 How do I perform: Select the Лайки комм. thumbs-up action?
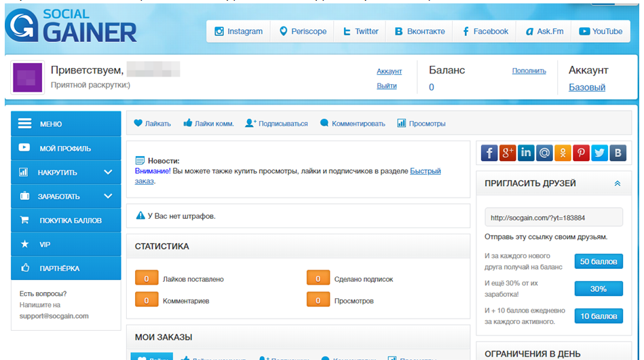click(x=208, y=124)
